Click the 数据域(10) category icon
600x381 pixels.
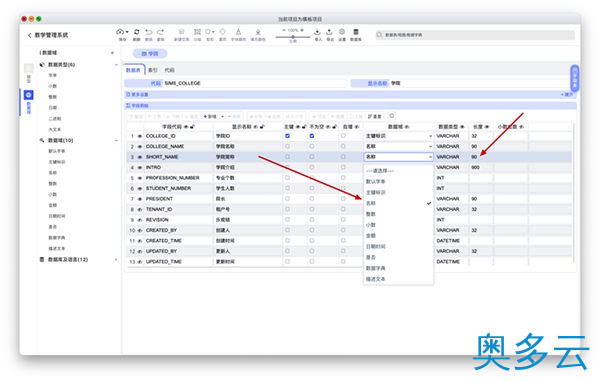click(x=42, y=140)
